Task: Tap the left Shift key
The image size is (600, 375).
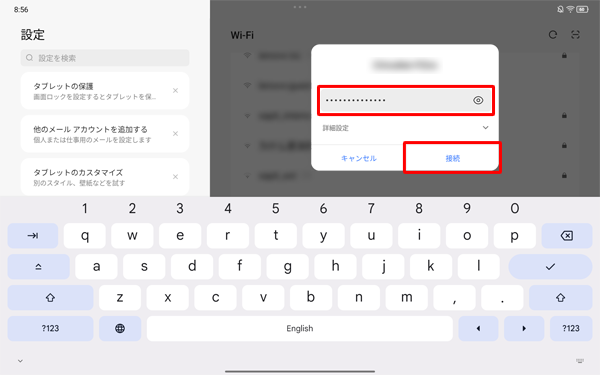Action: (51, 298)
